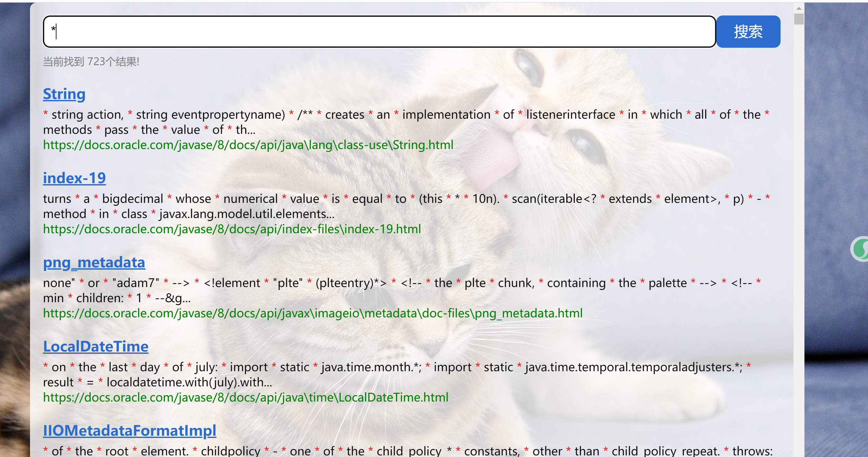Click the String result description snippet
The image size is (868, 457).
[x=406, y=122]
